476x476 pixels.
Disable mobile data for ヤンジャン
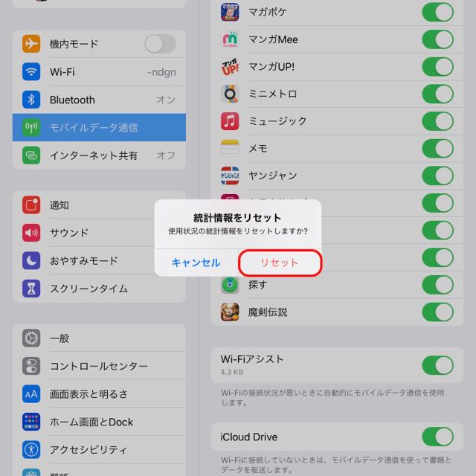(x=437, y=176)
